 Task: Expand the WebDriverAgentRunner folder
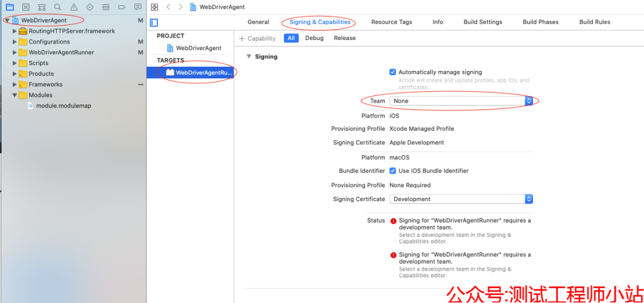click(x=15, y=52)
